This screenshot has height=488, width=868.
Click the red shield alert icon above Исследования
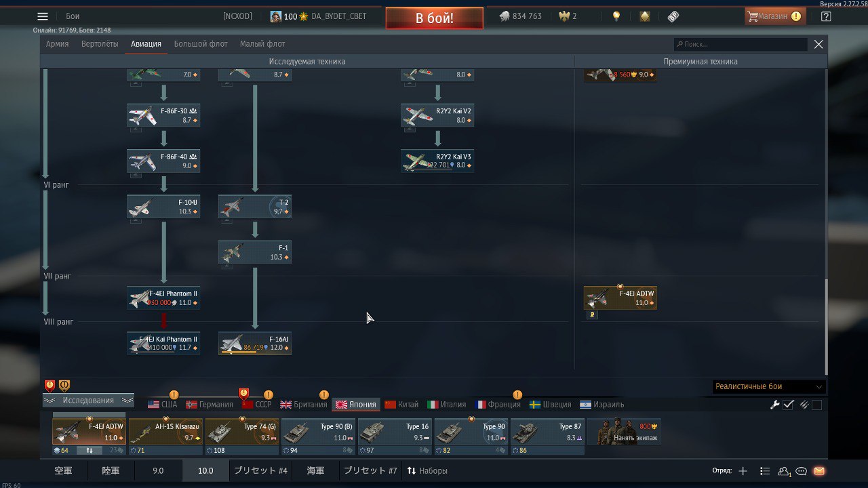50,386
